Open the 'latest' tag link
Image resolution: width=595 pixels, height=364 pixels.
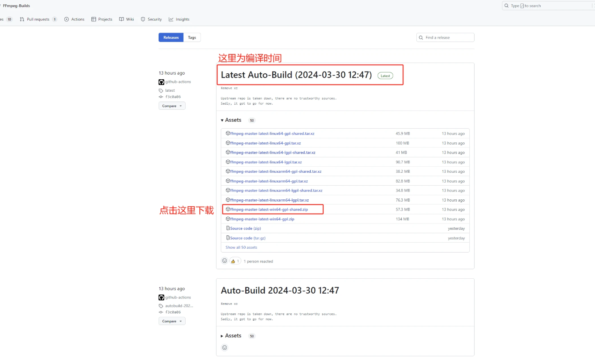170,90
